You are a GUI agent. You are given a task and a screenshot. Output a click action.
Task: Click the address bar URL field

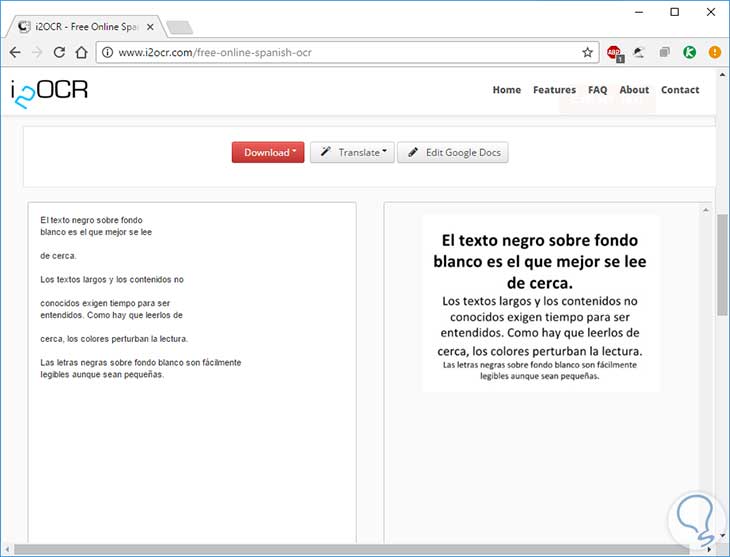click(347, 52)
